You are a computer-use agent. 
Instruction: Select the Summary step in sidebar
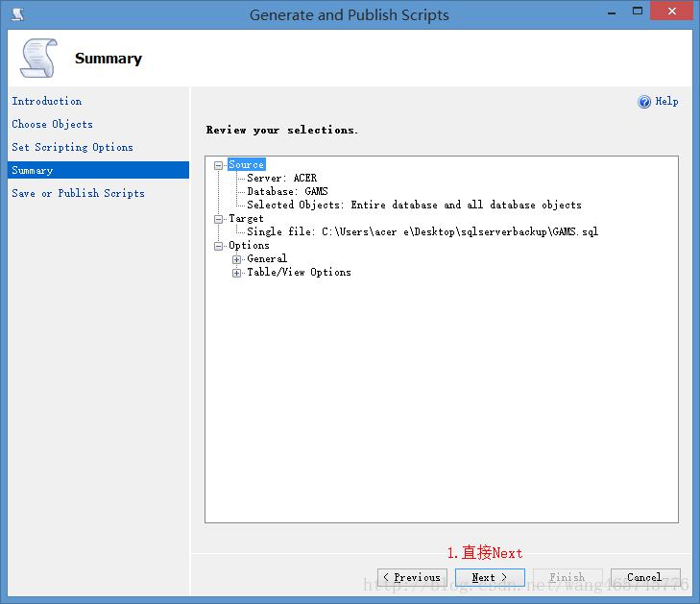coord(33,170)
